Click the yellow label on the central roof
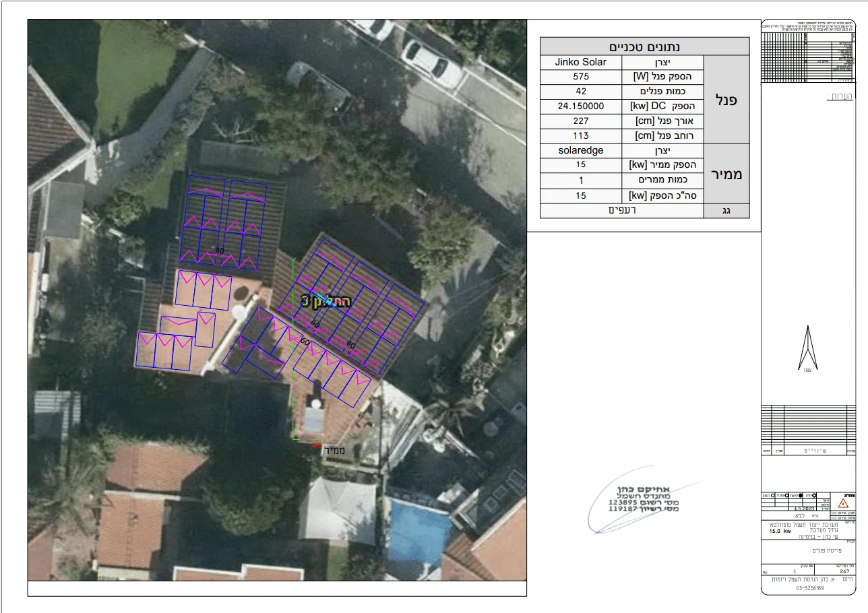The width and height of the screenshot is (868, 613). (326, 302)
